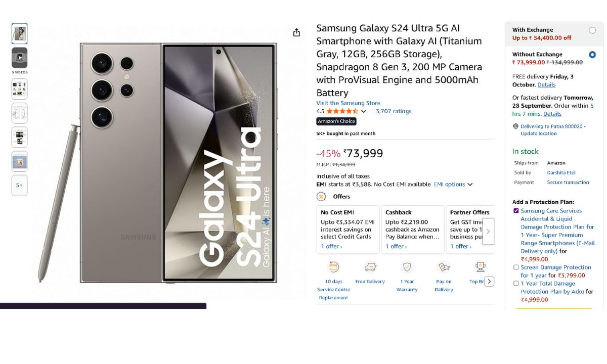This screenshot has width=607, height=364.
Task: Click the 10 days Service Centre Replacement icon
Action: point(333,267)
